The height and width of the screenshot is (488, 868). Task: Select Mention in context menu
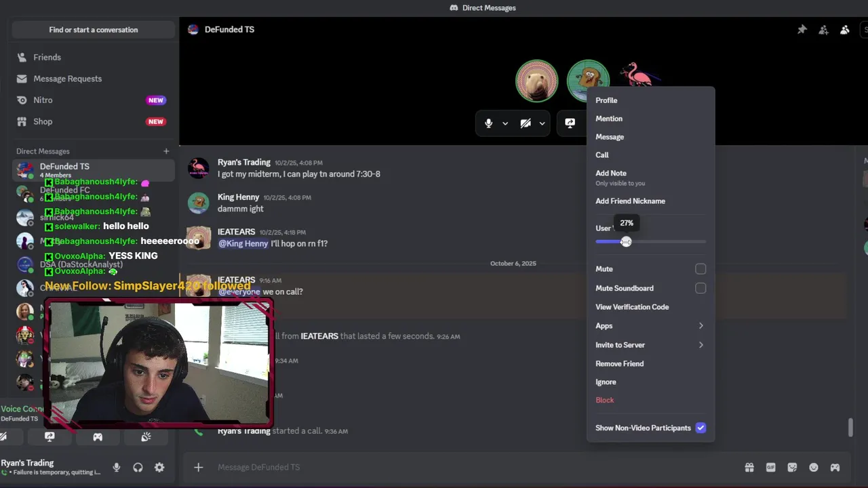(650, 119)
